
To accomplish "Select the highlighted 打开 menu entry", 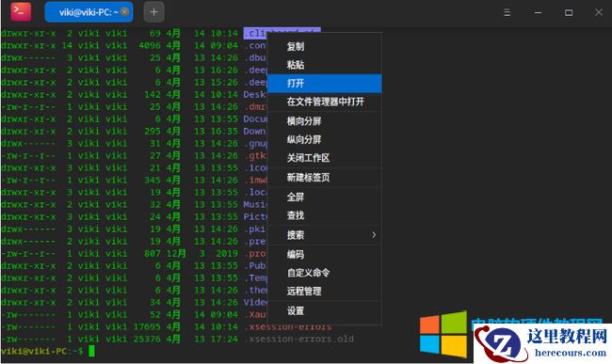I will pos(324,83).
